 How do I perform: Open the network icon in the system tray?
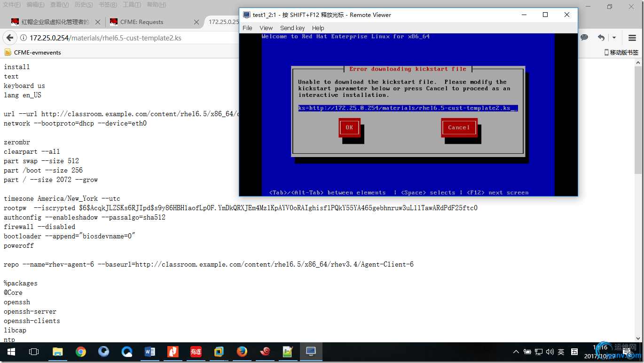pos(538,352)
